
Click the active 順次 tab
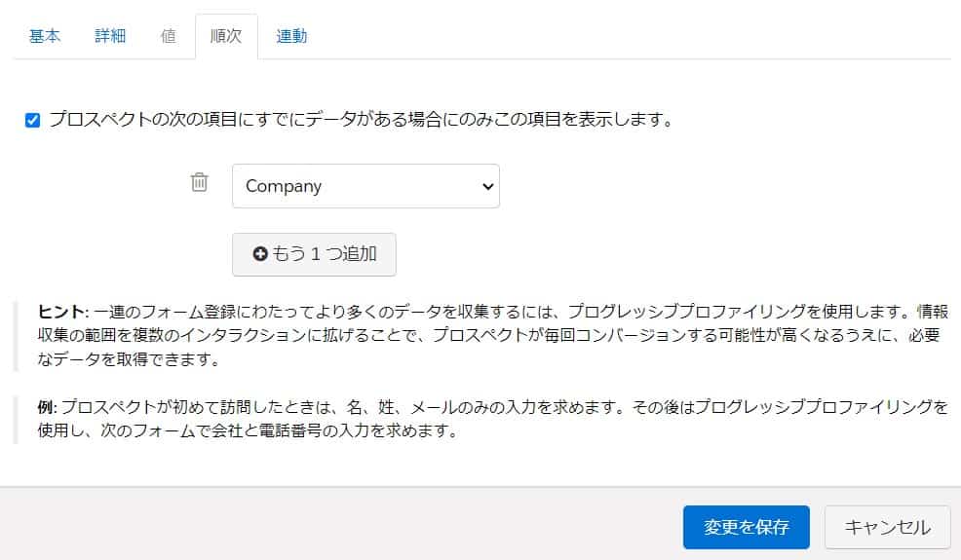click(226, 36)
